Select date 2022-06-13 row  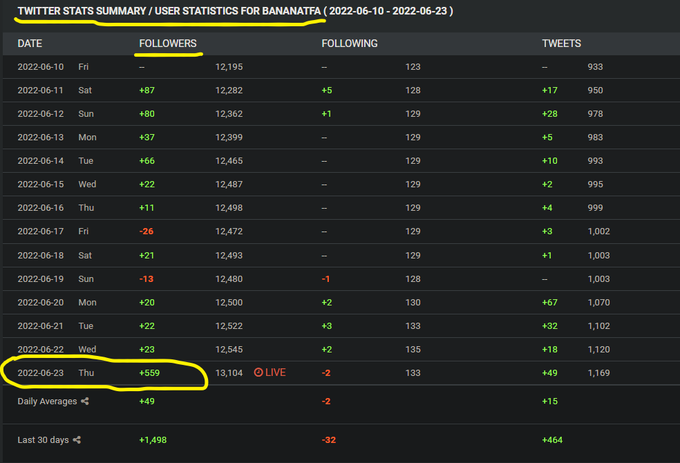pos(341,137)
